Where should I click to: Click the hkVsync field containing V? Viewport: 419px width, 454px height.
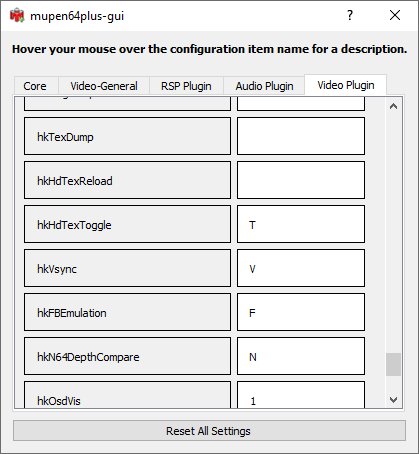pos(301,268)
